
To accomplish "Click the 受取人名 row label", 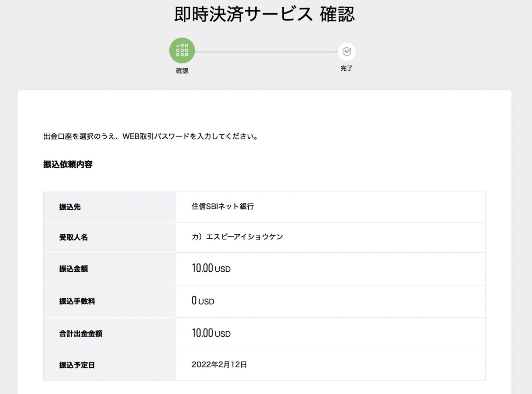I will coord(73,237).
